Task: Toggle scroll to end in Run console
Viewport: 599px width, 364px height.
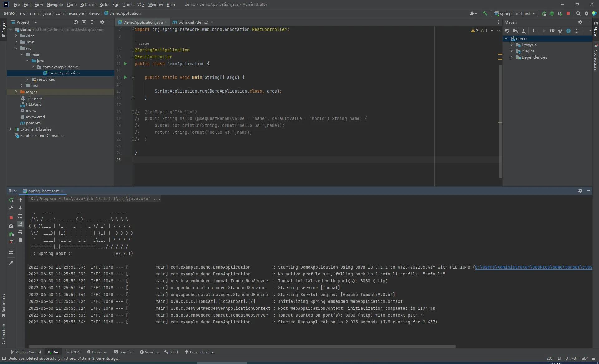Action: click(20, 224)
